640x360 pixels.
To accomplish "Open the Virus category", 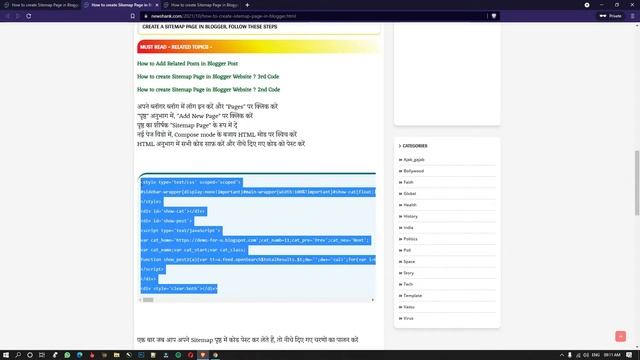I will tap(408, 318).
